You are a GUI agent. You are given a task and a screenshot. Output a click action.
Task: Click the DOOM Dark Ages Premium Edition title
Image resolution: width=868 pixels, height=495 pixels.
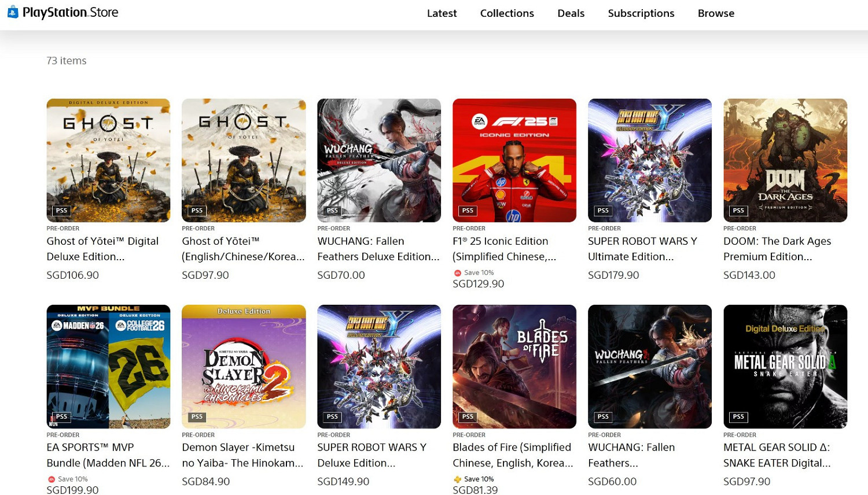(777, 249)
